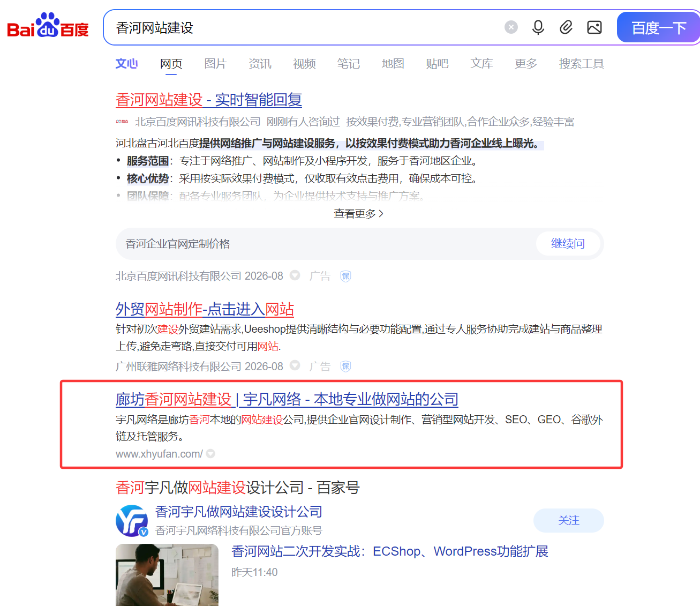Viewport: 700px width, 606px height.
Task: Switch to the 文心 tab
Action: coord(127,64)
